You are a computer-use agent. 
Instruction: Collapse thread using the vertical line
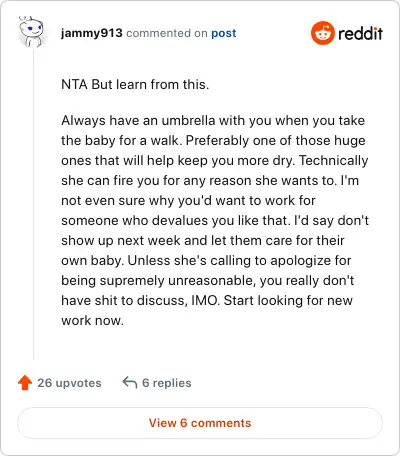[34, 205]
